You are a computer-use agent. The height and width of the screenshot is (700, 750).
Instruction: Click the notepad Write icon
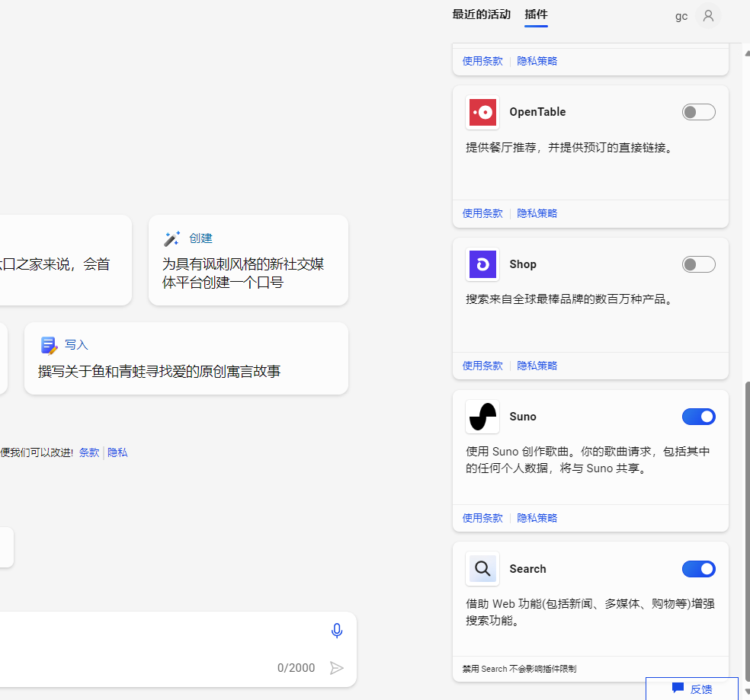pyautogui.click(x=49, y=345)
